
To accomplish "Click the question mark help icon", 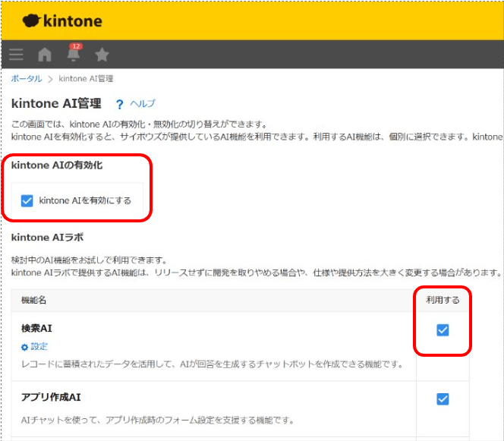I will click(120, 105).
